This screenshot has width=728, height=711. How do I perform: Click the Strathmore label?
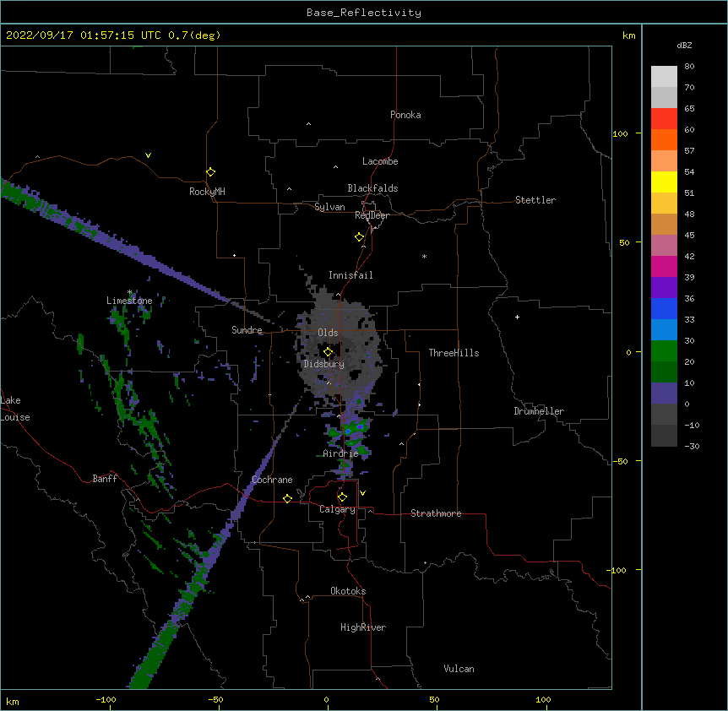(x=436, y=513)
